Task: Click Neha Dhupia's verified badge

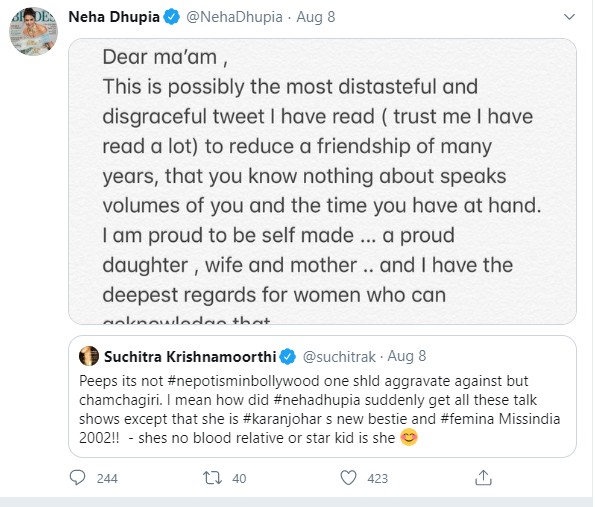Action: tap(172, 17)
